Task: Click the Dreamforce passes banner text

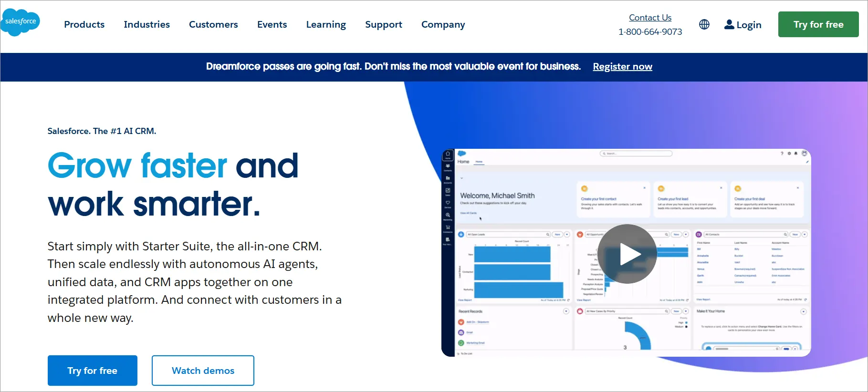Action: (x=393, y=67)
